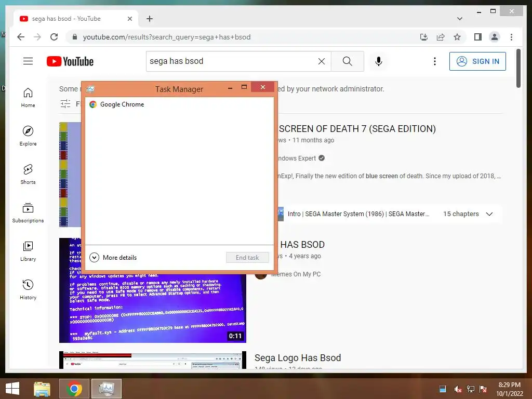Click the YouTube logo
This screenshot has height=399, width=532.
click(70, 61)
